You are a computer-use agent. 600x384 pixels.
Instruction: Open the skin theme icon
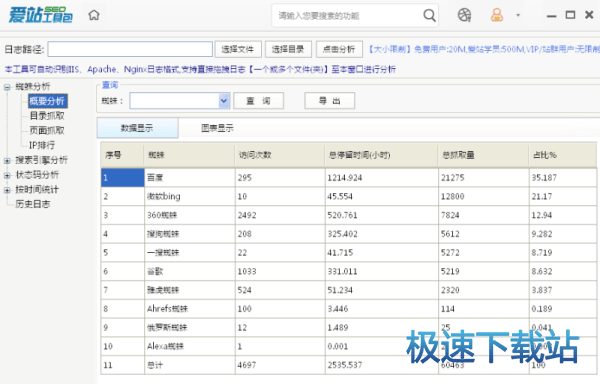tap(464, 15)
